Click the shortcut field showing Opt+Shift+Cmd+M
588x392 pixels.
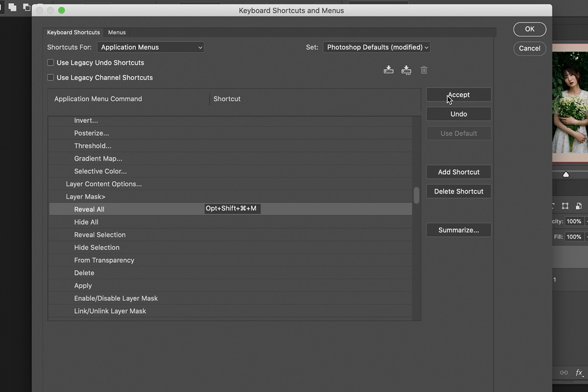click(x=232, y=208)
